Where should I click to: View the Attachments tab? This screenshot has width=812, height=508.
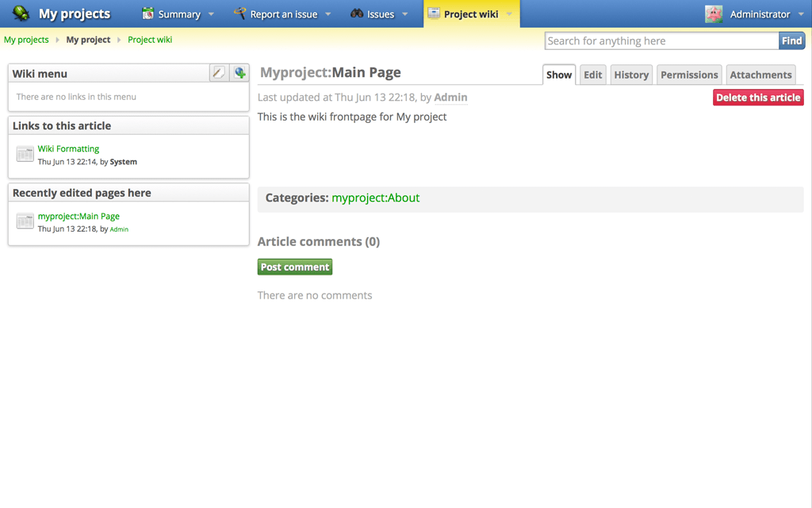[760, 75]
